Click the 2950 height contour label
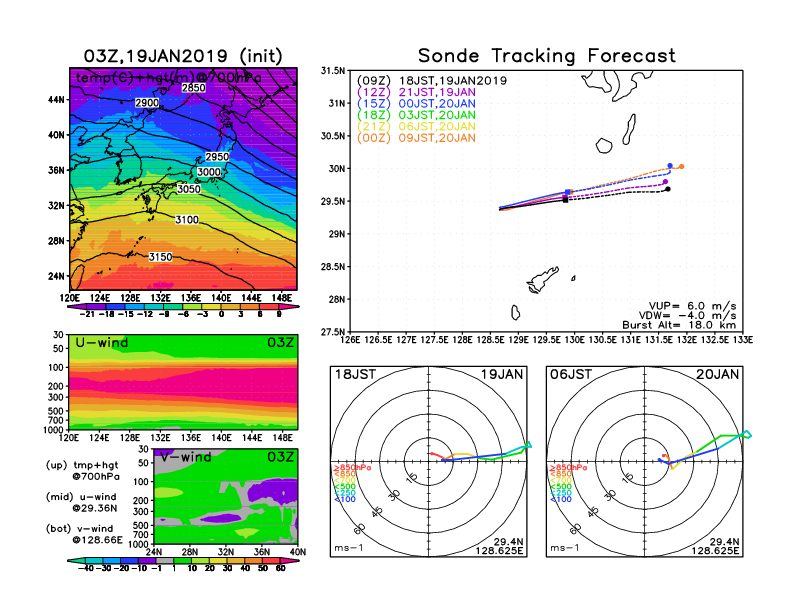Viewport: 792px width, 612px height. click(x=217, y=157)
